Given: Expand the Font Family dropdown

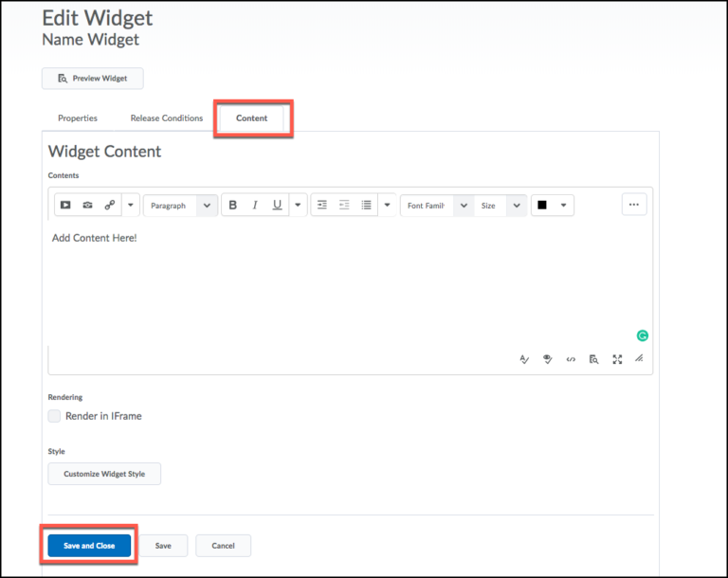Looking at the screenshot, I should click(436, 206).
